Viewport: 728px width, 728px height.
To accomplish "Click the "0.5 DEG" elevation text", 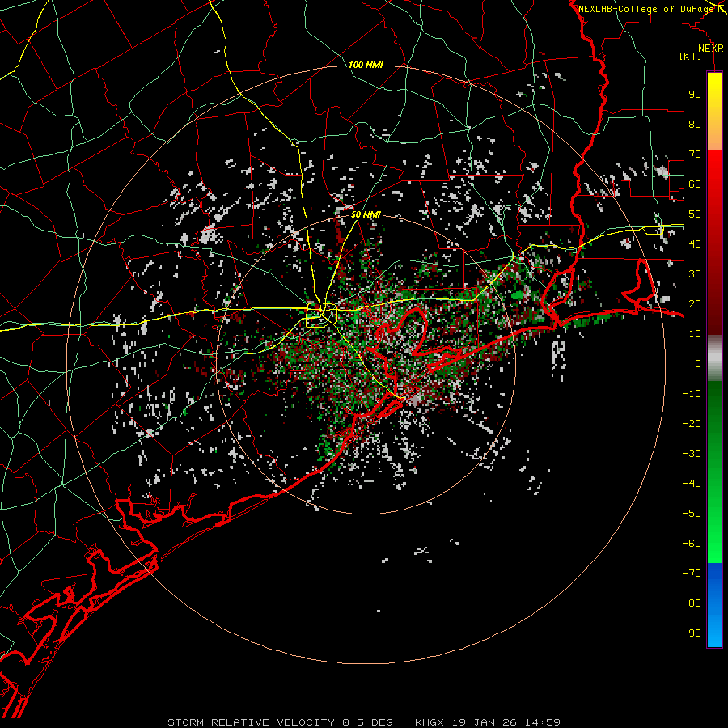I will pos(368,722).
